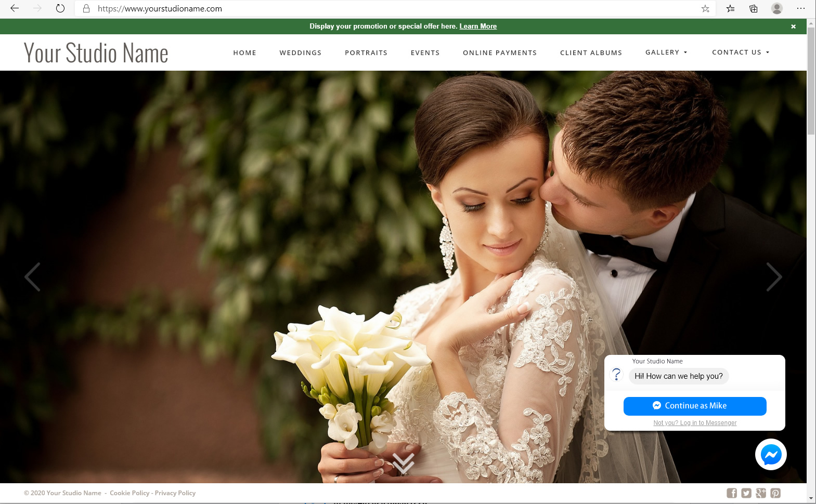
Task: Click the double-chevron scroll down arrow
Action: coord(403,463)
